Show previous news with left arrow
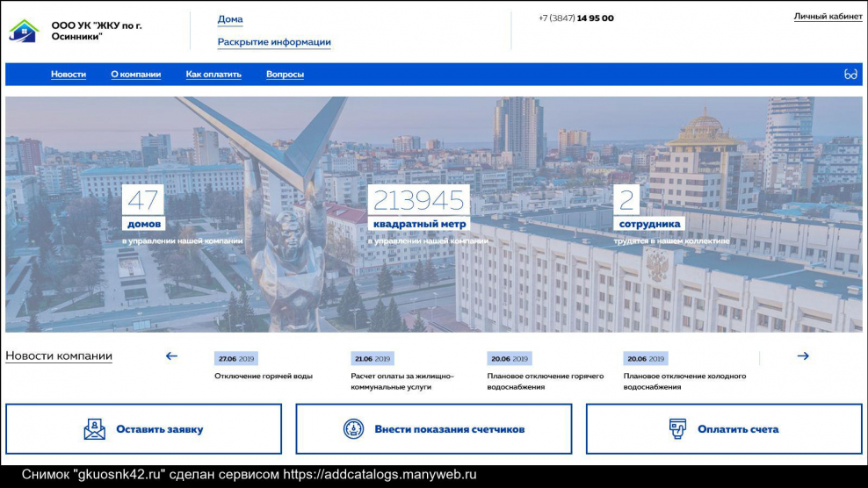 pos(171,356)
